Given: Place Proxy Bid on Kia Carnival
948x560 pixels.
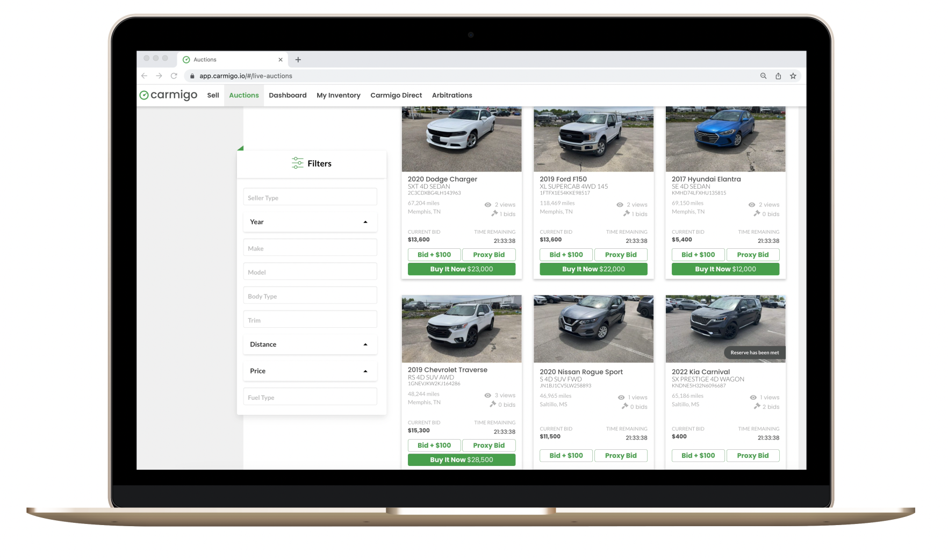Looking at the screenshot, I should coord(753,456).
